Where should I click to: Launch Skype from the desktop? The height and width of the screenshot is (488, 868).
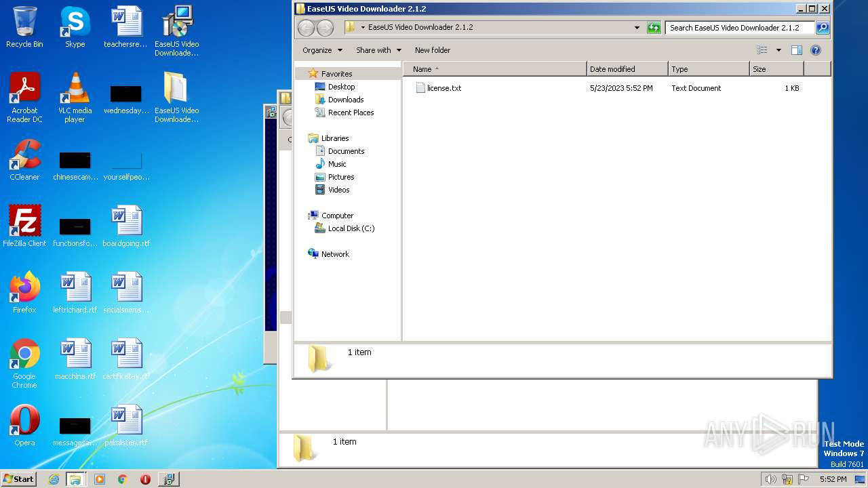75,27
